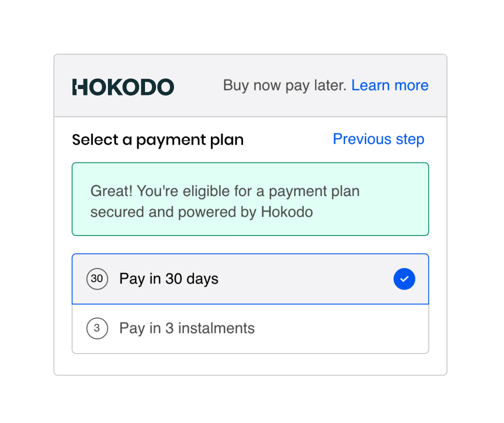The image size is (504, 423).
Task: Click the Select a payment plan heading
Action: click(157, 139)
